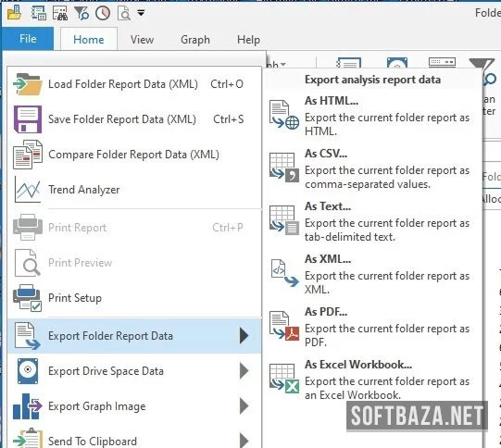
Task: Expand the Export Drive Space Data submenu arrow
Action: point(244,371)
